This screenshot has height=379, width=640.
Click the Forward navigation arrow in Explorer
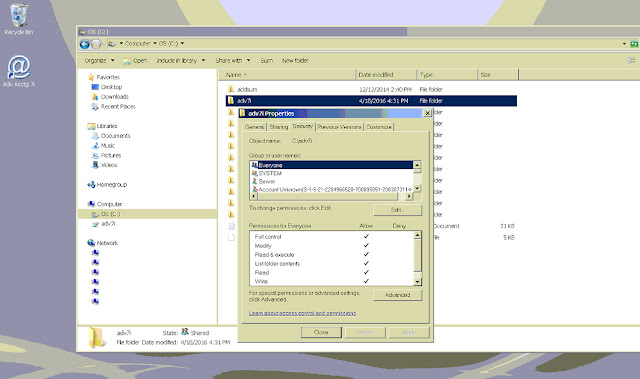pos(96,44)
